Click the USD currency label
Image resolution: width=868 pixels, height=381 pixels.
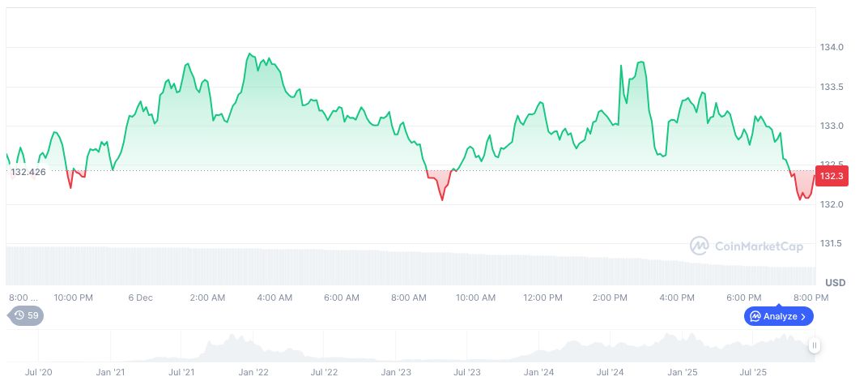click(835, 282)
